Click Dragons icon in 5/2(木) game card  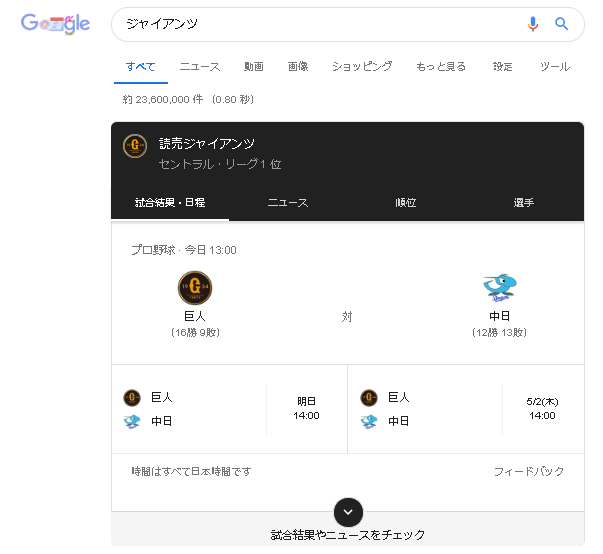[x=369, y=421]
